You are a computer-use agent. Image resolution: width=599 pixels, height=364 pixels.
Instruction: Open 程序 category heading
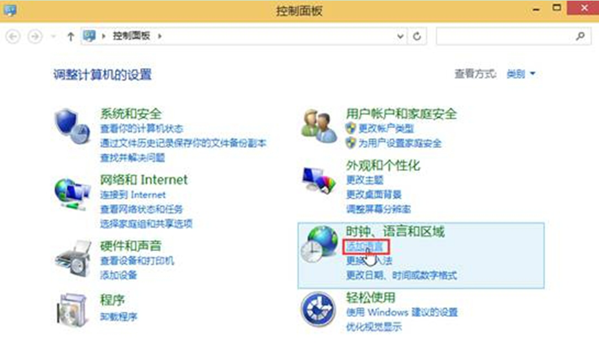click(x=112, y=300)
